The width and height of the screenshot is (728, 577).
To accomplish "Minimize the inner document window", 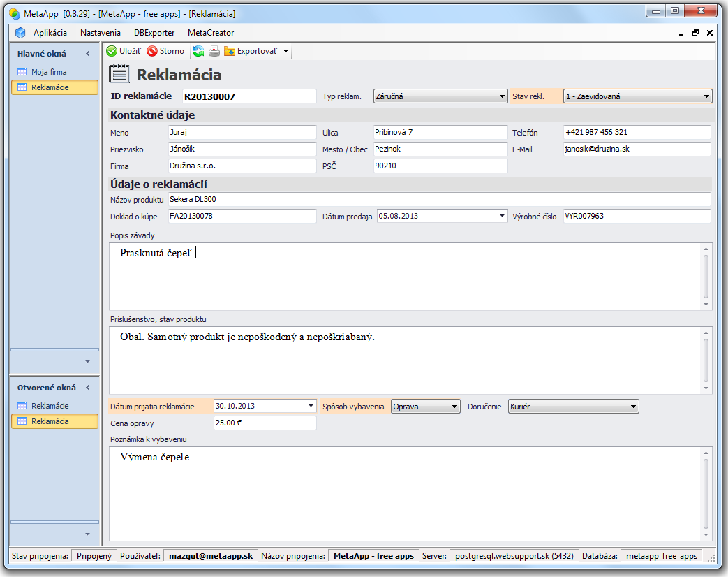I will point(681,33).
